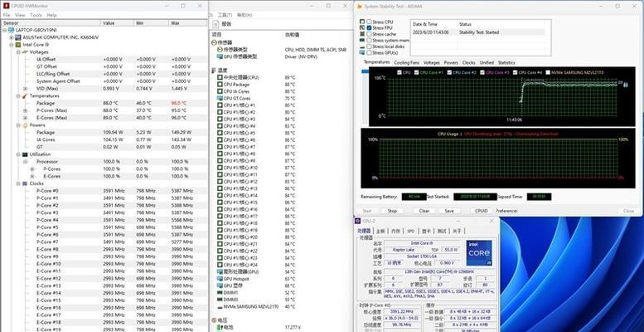Click the DIMM1 memory icon in sensor list
Screen dimensions: 644x332
(x=220, y=292)
